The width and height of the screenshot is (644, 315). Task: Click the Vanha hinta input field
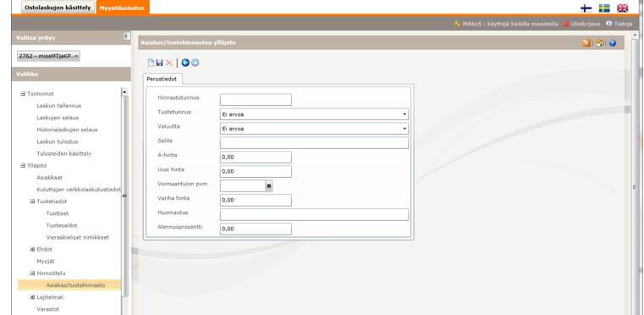click(256, 201)
